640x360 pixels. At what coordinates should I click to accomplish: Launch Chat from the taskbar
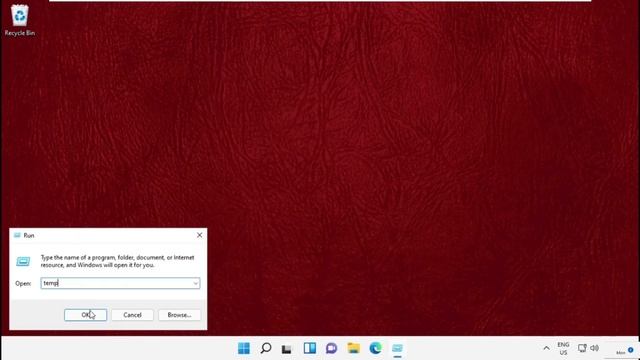tap(331, 348)
